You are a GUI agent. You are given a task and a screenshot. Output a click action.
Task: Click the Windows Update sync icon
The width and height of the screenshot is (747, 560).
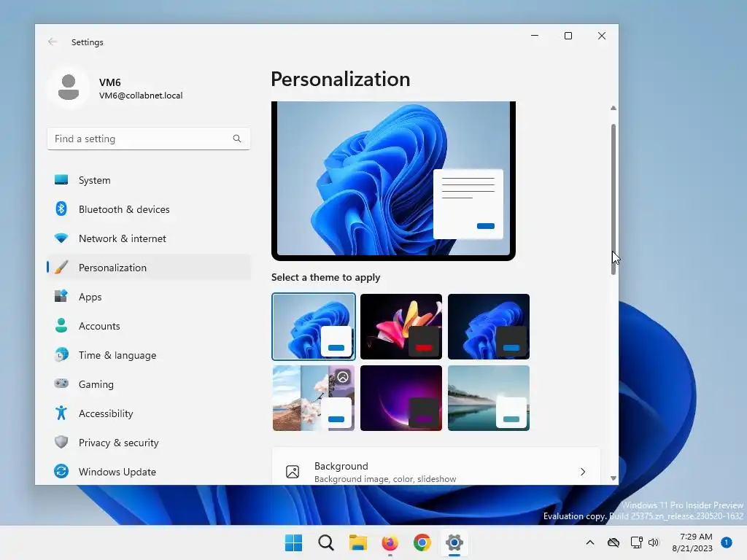point(61,472)
